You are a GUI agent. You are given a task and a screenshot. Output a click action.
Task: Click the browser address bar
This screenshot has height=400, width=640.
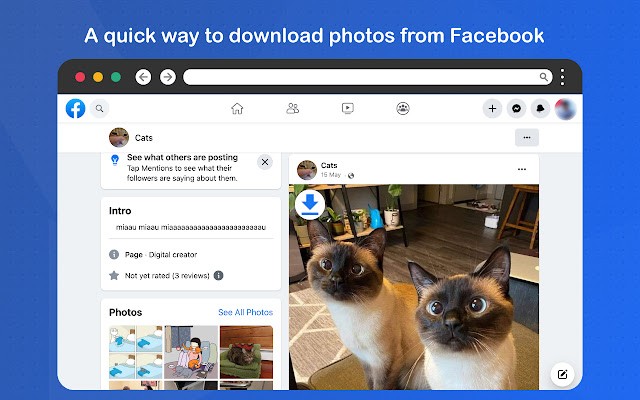[x=360, y=77]
